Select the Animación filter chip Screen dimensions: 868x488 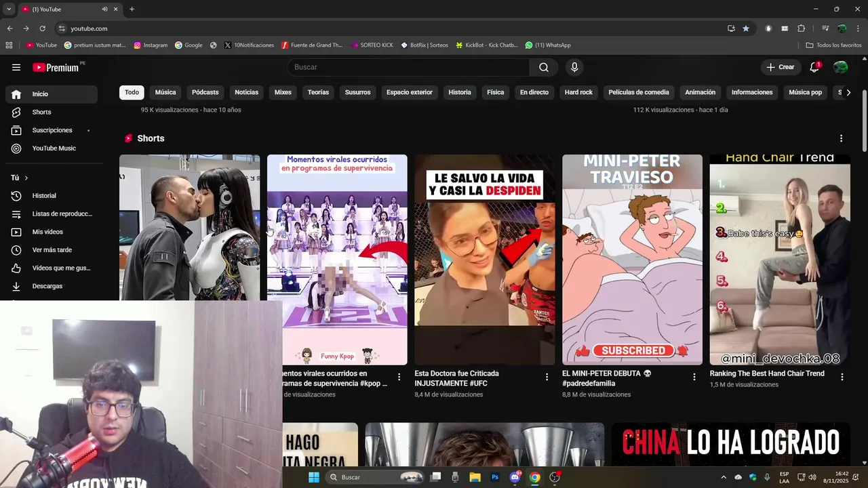tap(701, 92)
